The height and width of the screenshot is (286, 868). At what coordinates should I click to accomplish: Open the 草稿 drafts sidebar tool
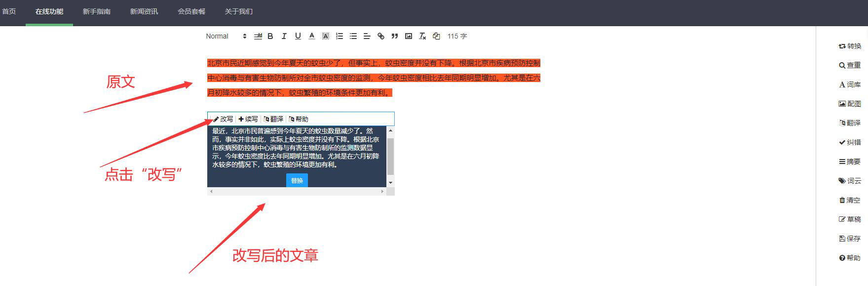pyautogui.click(x=850, y=219)
